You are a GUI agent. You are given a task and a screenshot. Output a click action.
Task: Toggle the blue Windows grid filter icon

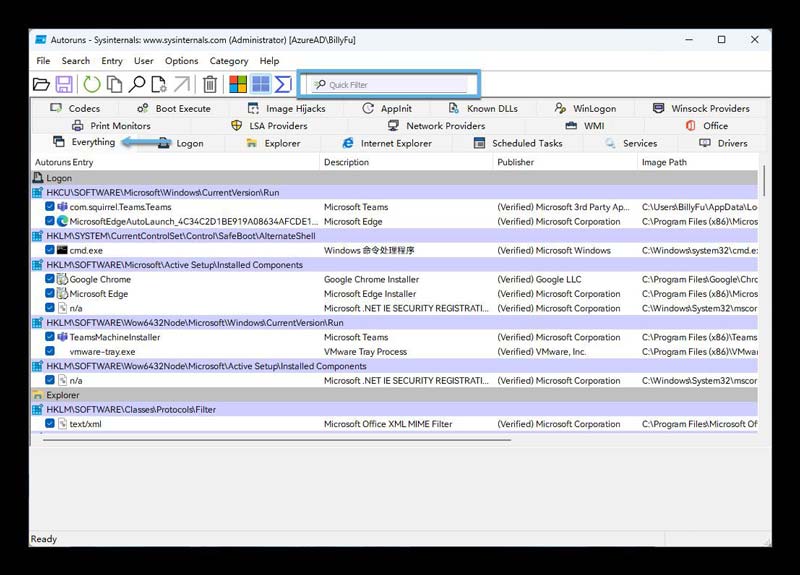point(261,84)
